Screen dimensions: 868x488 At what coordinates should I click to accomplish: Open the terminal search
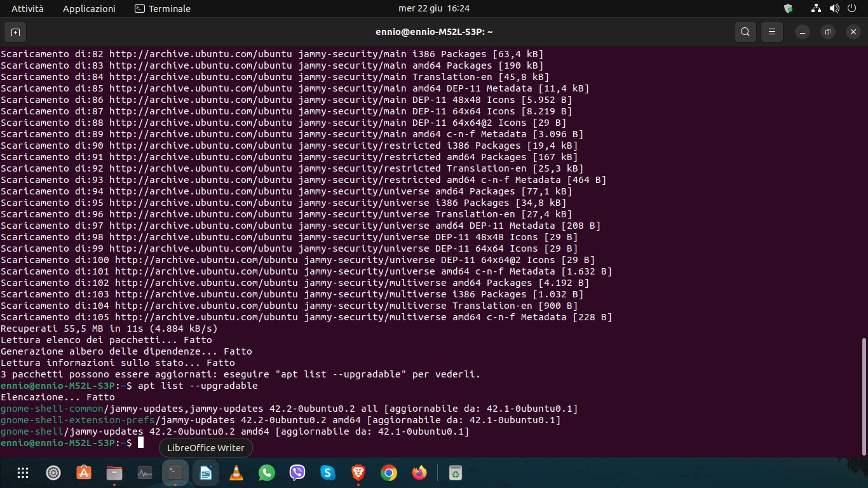[745, 32]
